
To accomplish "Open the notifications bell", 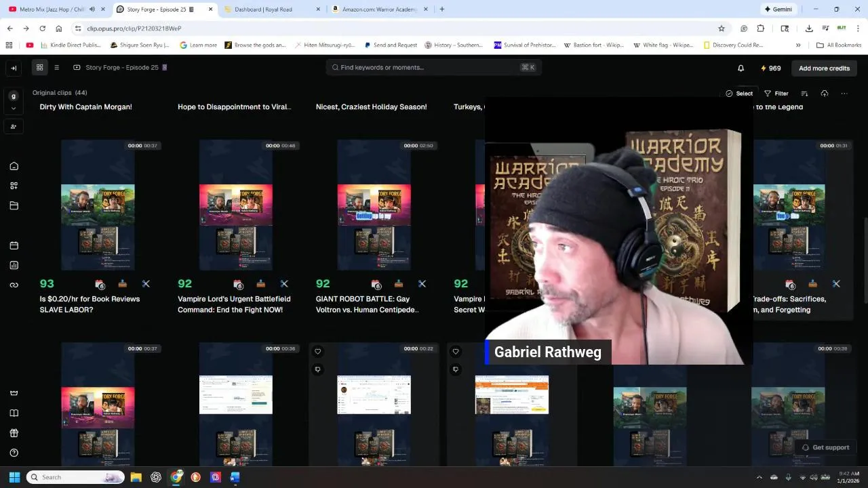I will pos(741,68).
